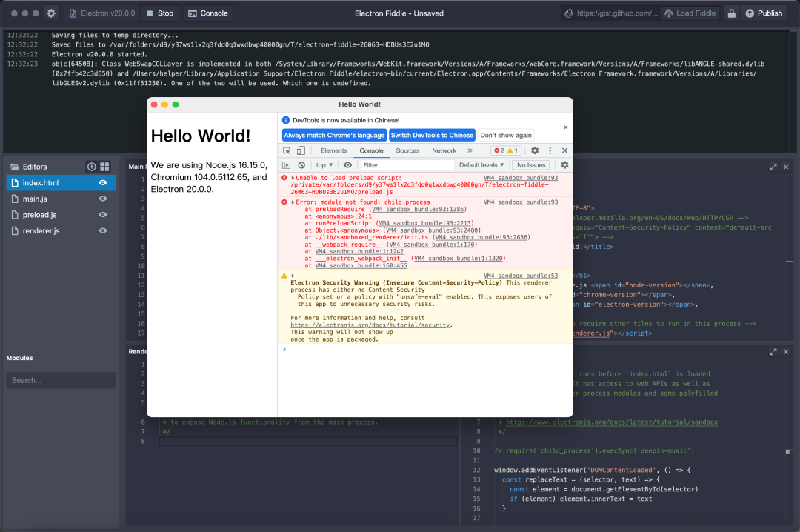Screen dimensions: 800x532
Task: Publish the fiddle to GitHub
Action: 764,13
